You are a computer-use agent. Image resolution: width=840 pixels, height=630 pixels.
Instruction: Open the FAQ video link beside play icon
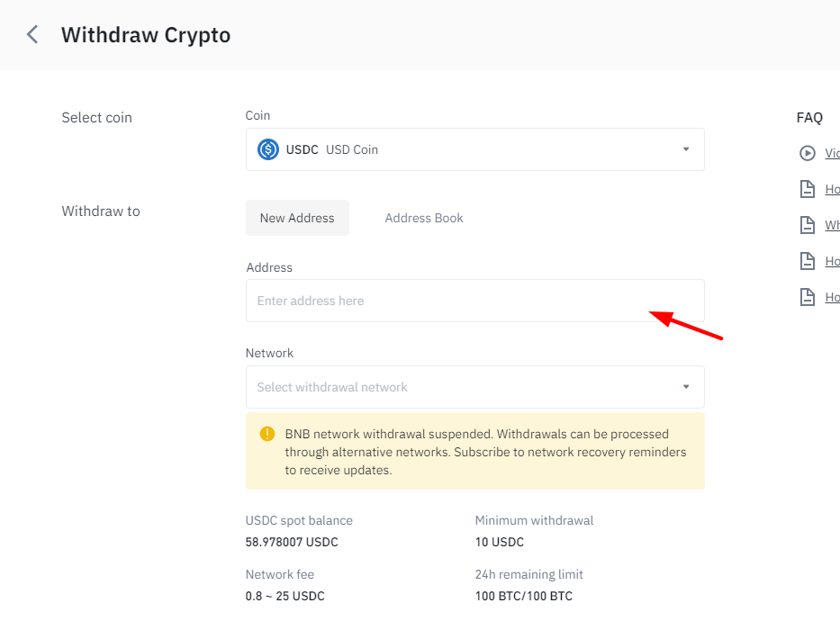click(x=833, y=153)
